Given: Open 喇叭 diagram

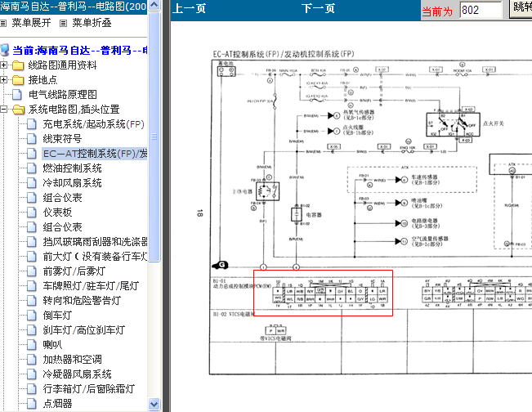Looking at the screenshot, I should pos(52,345).
